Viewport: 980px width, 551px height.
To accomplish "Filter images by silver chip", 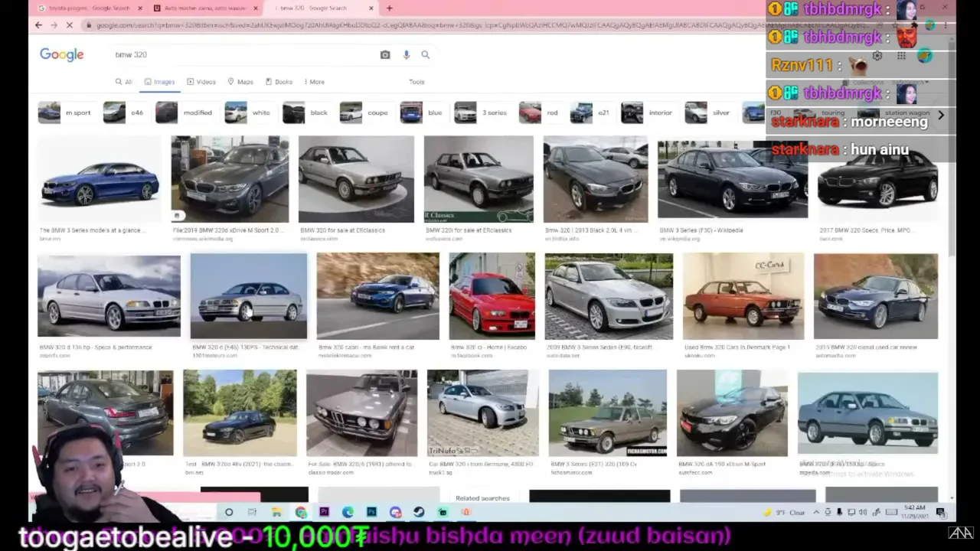I will (x=708, y=112).
